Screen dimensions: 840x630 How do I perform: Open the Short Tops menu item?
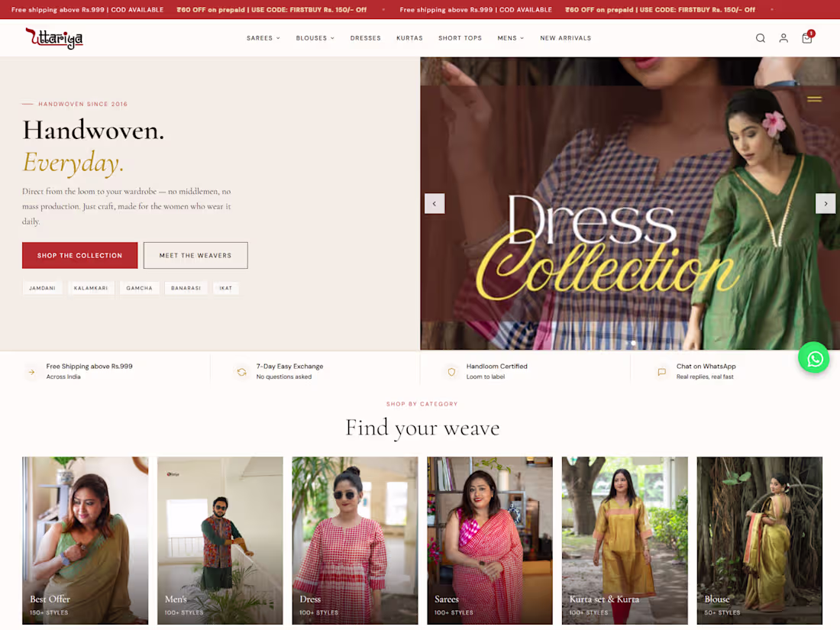(x=460, y=38)
